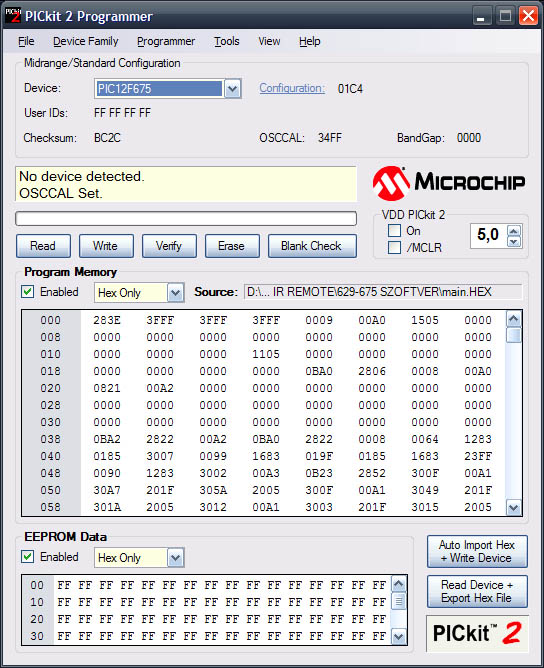Image resolution: width=544 pixels, height=668 pixels.
Task: Click the Blank Check button
Action: pyautogui.click(x=312, y=246)
